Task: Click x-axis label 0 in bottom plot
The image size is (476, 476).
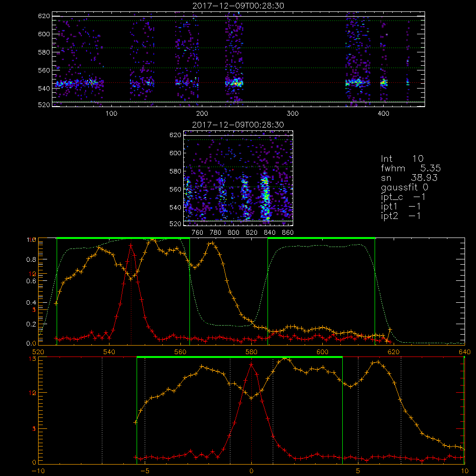Action: 251,471
